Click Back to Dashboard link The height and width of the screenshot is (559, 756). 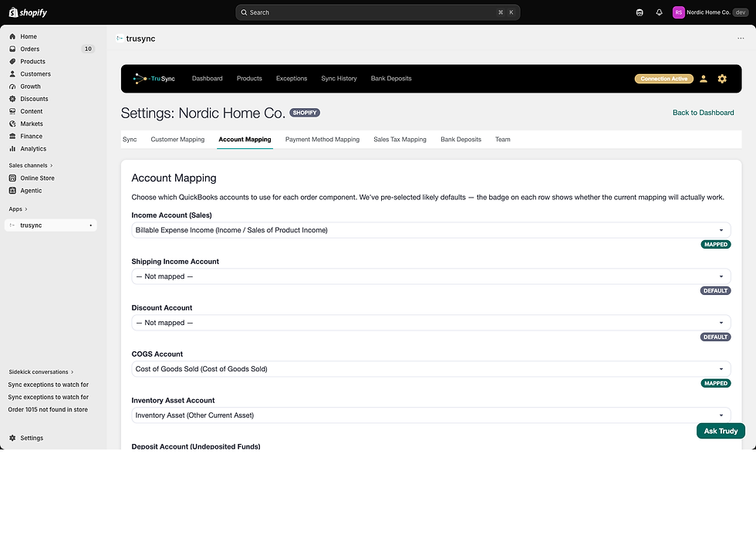(x=703, y=113)
